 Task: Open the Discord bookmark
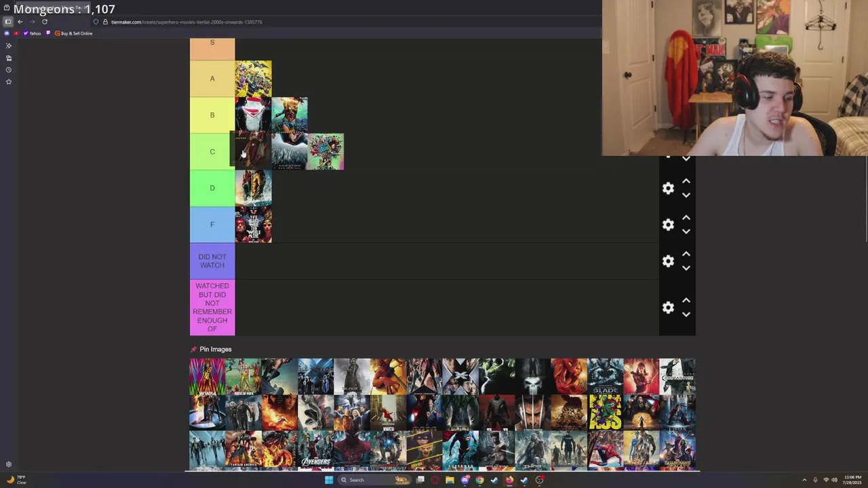(7, 33)
